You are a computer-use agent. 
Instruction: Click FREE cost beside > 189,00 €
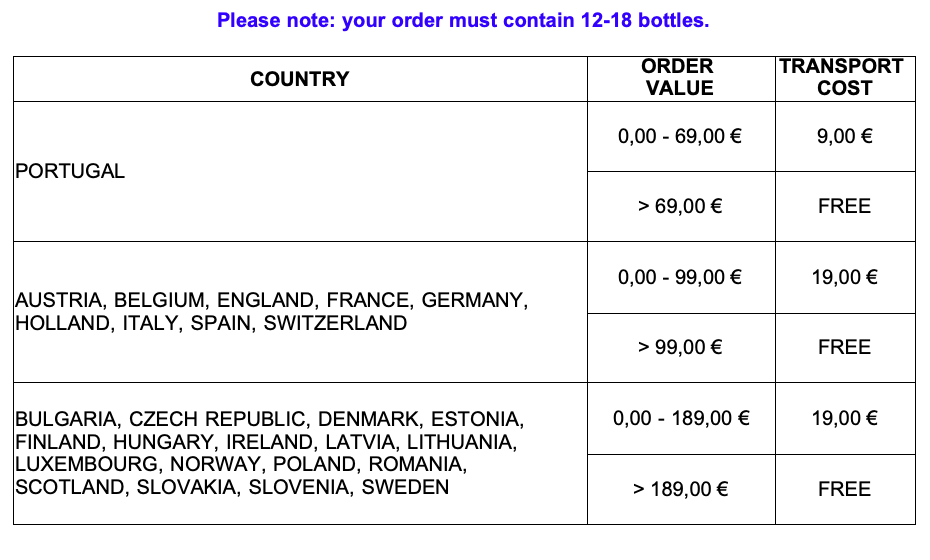pyautogui.click(x=845, y=489)
